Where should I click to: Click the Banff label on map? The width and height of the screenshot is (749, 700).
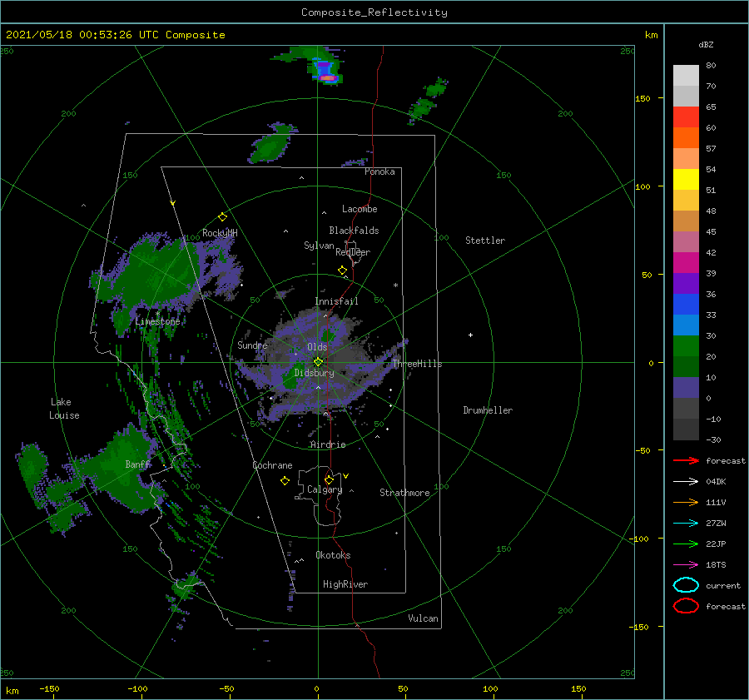point(137,464)
